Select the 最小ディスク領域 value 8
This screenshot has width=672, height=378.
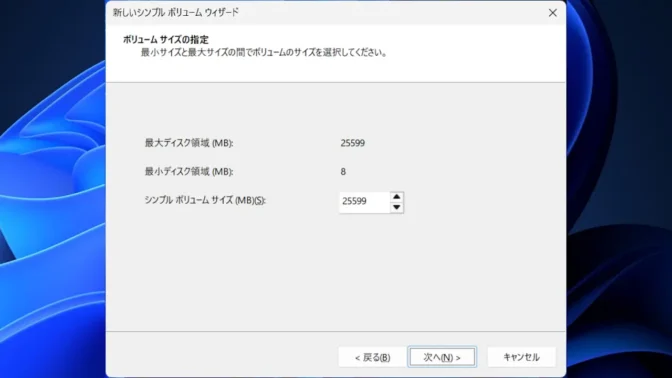click(343, 172)
